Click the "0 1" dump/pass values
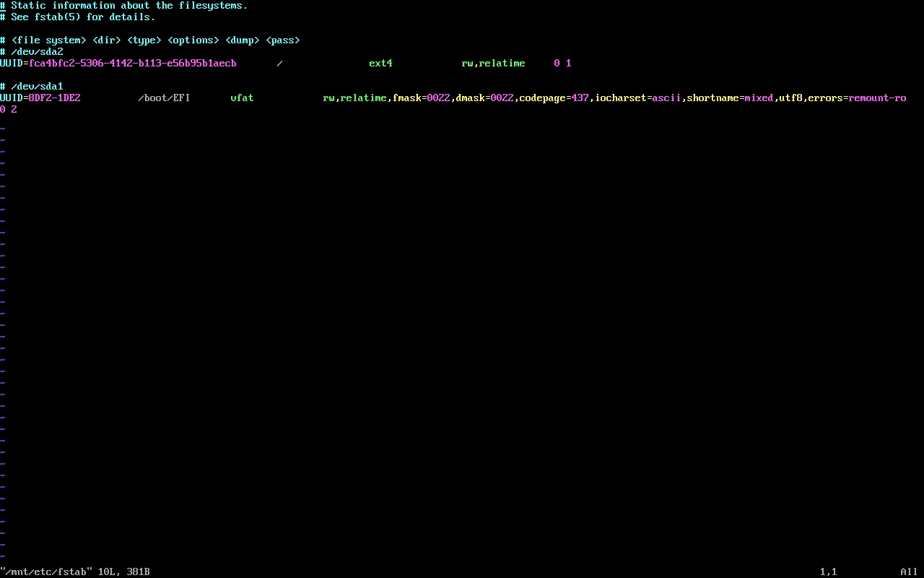Viewport: 924px width, 578px height. (563, 64)
